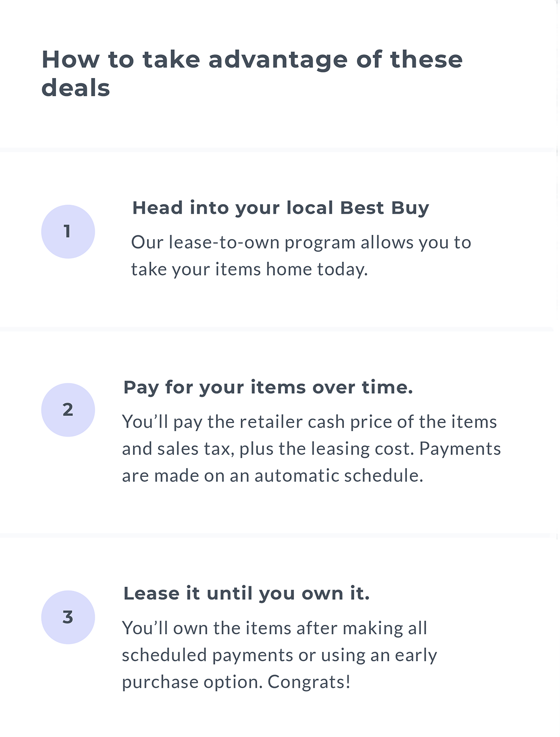Select the number 3 step circle
The width and height of the screenshot is (560, 737).
click(x=68, y=617)
